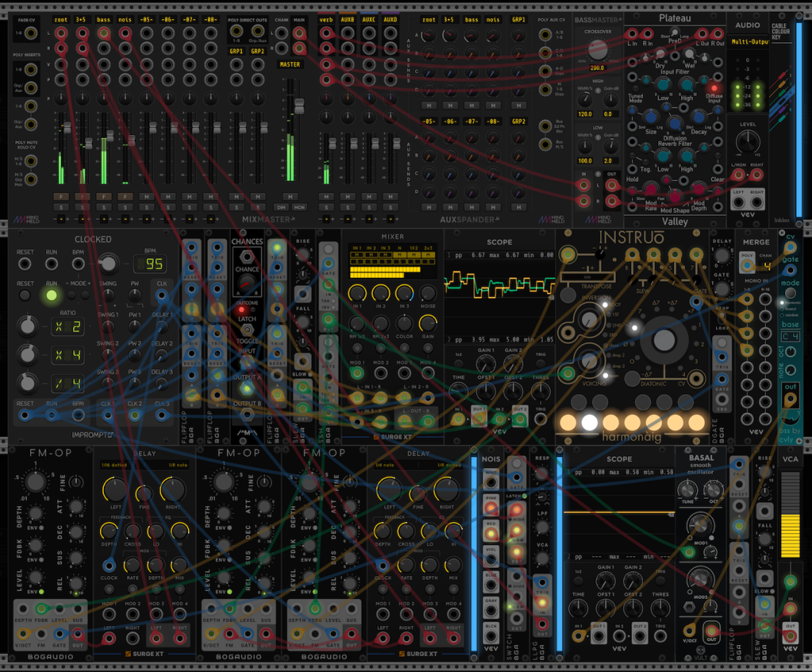Click the Audio module LEVEL knob

click(x=748, y=141)
